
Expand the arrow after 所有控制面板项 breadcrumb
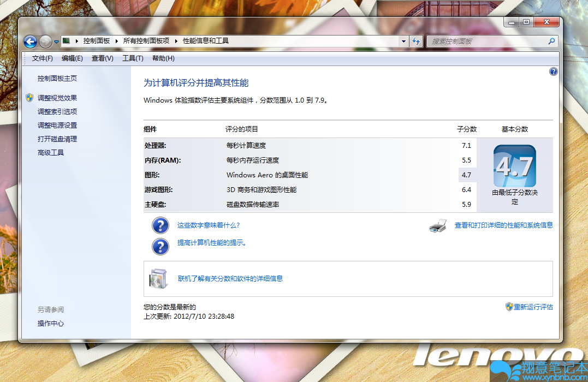click(x=176, y=41)
